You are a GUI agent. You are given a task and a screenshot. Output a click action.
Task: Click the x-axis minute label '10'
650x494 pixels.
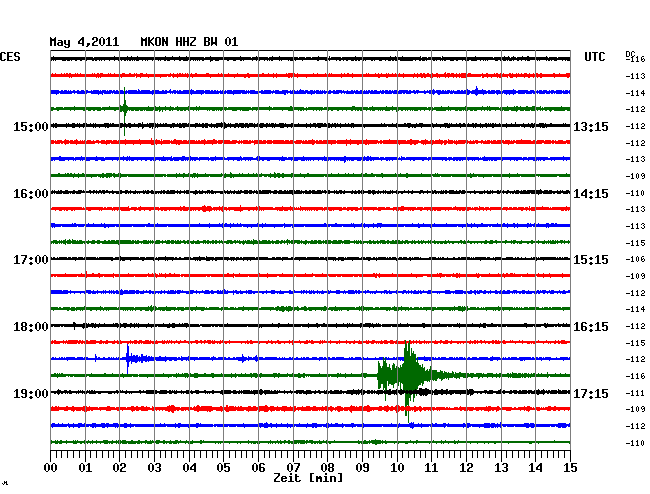(x=397, y=467)
